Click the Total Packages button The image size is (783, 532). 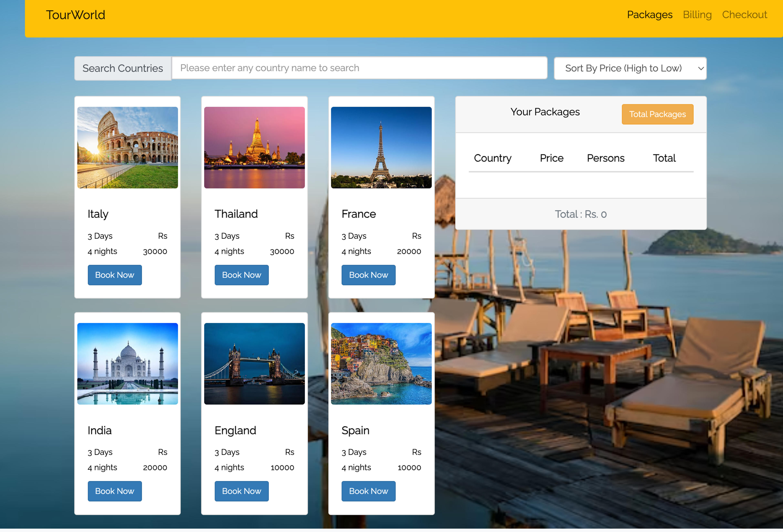pos(657,114)
